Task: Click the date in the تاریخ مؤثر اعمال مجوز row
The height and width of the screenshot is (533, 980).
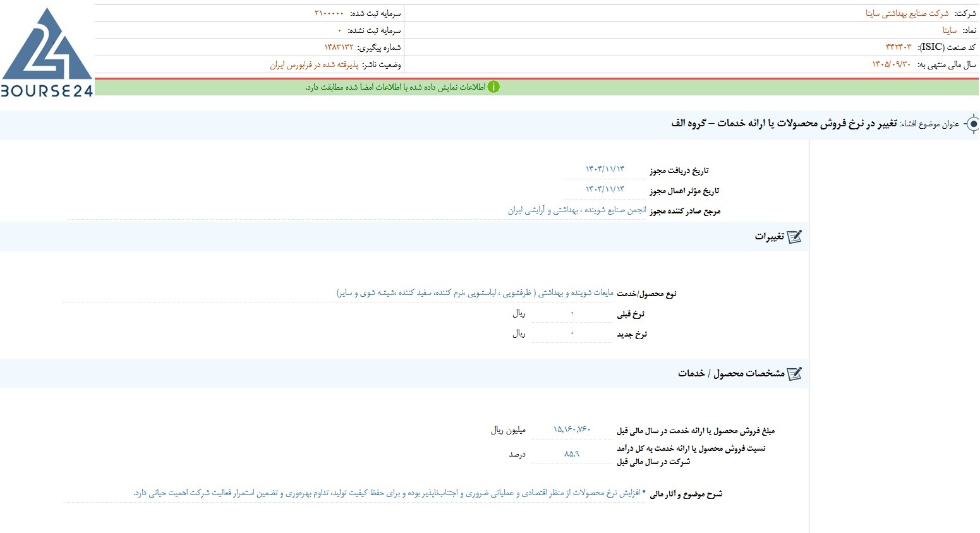Action: click(605, 189)
